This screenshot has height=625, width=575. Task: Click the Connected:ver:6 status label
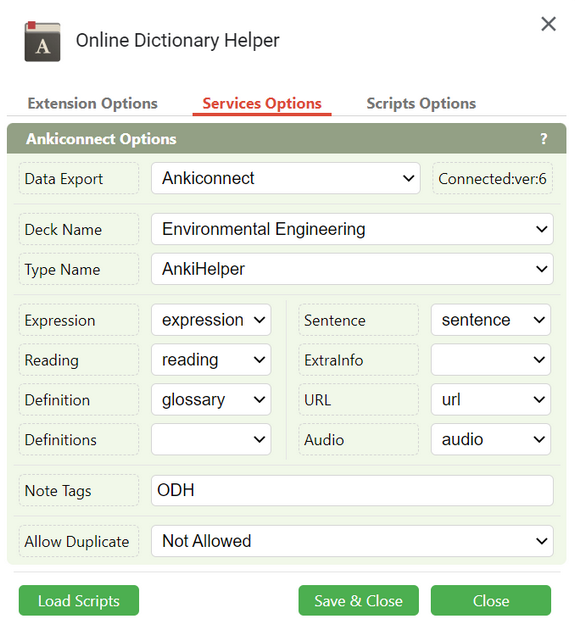pyautogui.click(x=493, y=179)
